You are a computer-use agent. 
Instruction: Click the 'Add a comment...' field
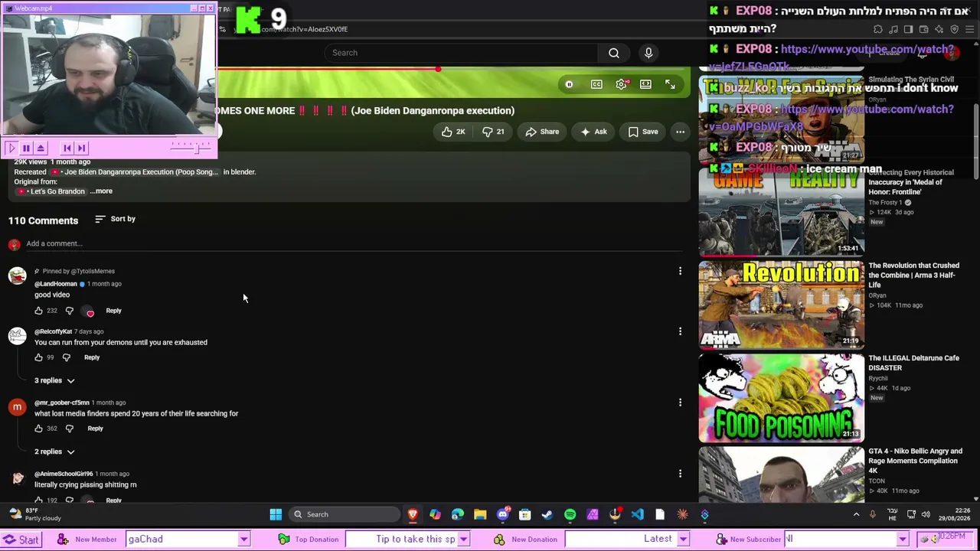point(354,243)
